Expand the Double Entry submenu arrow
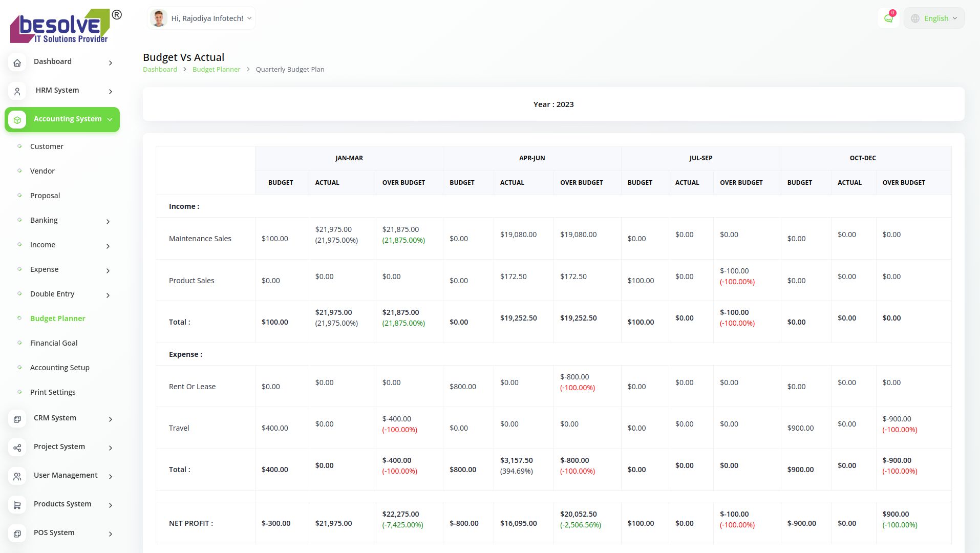980x553 pixels. (x=108, y=295)
